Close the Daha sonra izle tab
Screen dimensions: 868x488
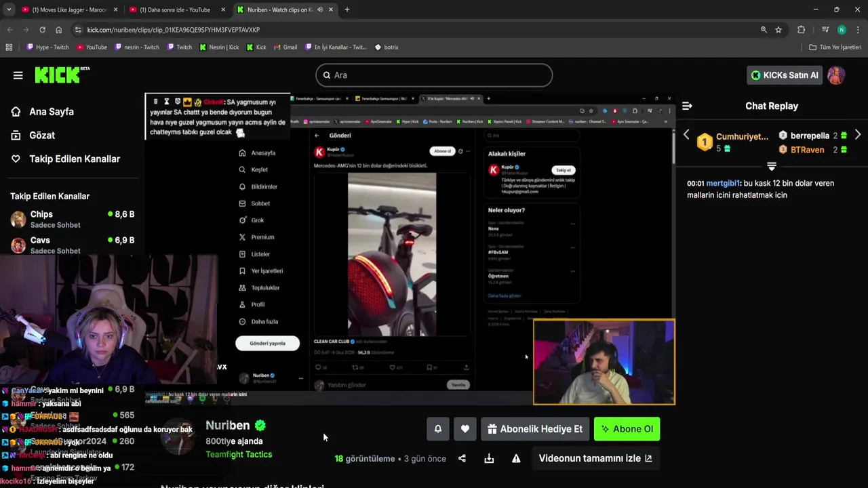click(223, 9)
